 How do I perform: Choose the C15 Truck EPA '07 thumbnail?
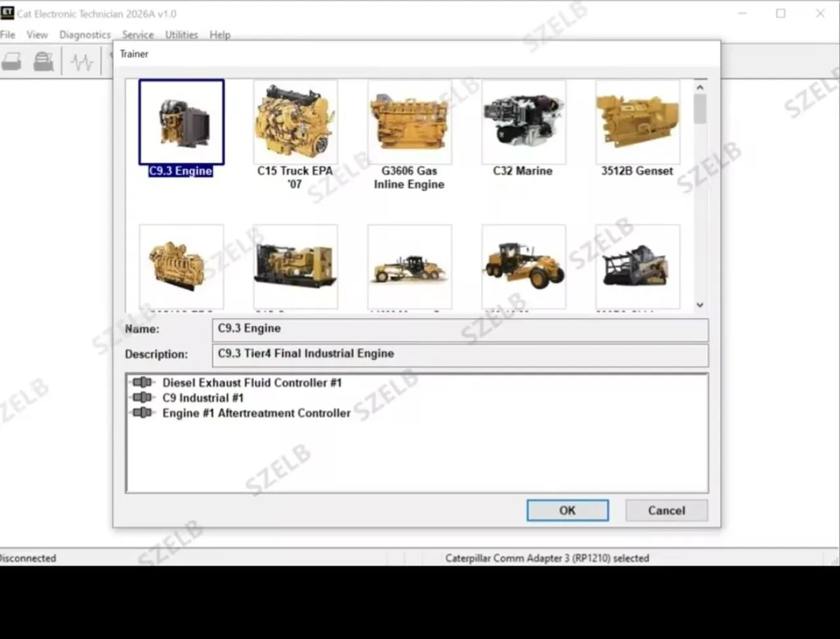pyautogui.click(x=295, y=122)
